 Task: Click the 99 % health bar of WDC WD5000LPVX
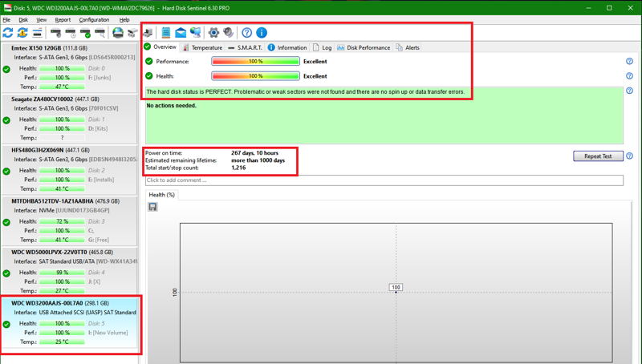pyautogui.click(x=63, y=273)
